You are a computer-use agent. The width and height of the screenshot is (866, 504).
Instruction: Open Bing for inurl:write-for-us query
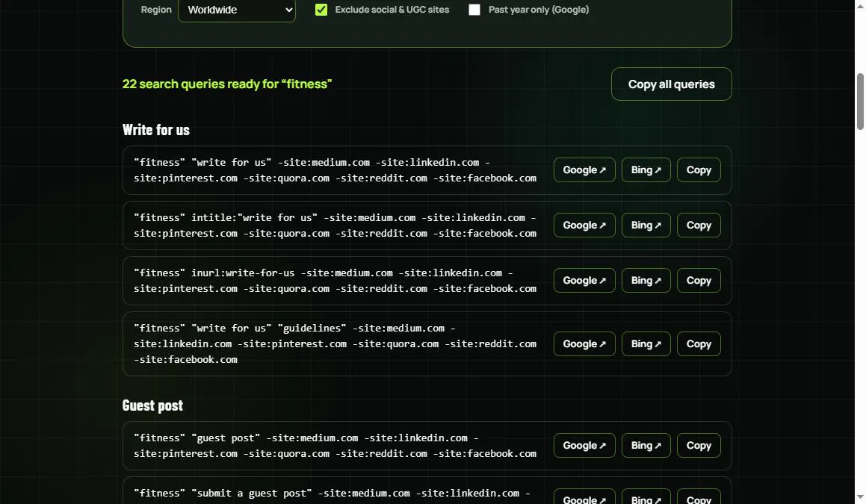(x=646, y=281)
